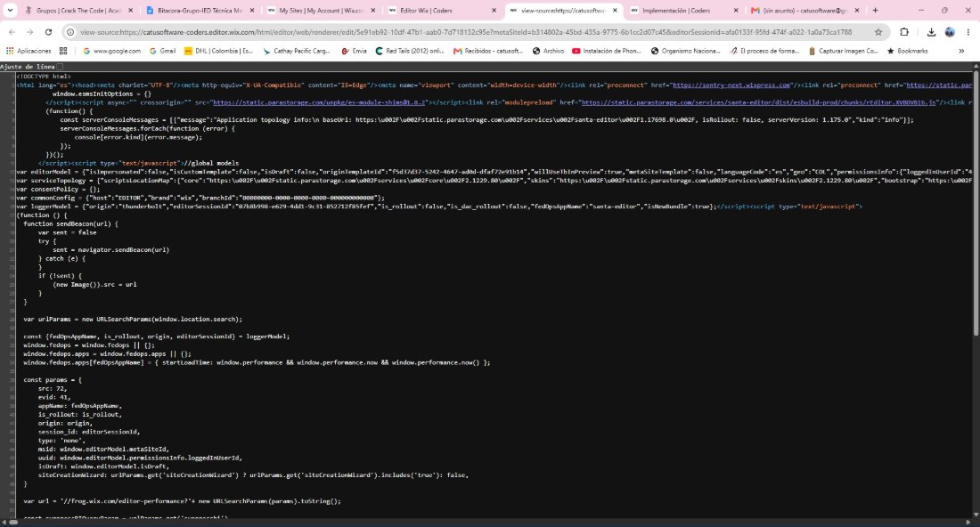Close the Bitacora-Grupo-IED tab
980x527 pixels.
click(251, 11)
